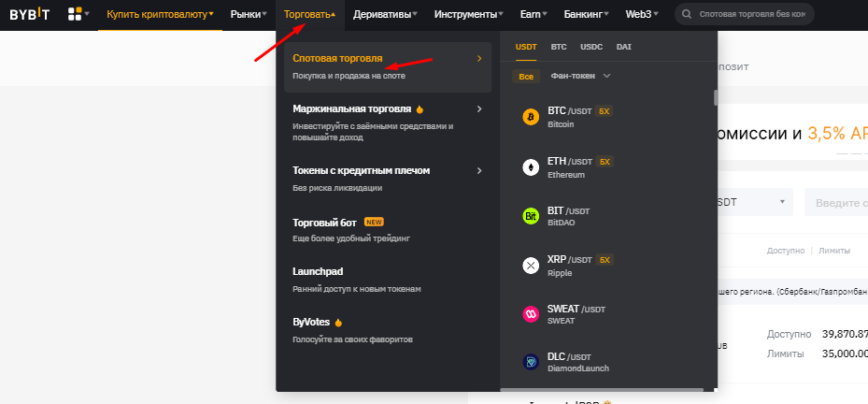Switch to the BTC tab
The image size is (868, 404).
[559, 47]
